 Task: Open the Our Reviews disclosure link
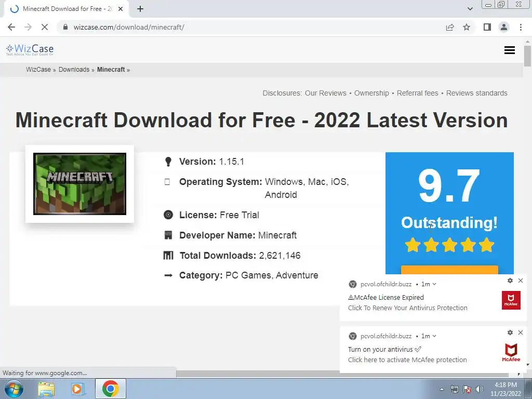coord(326,93)
